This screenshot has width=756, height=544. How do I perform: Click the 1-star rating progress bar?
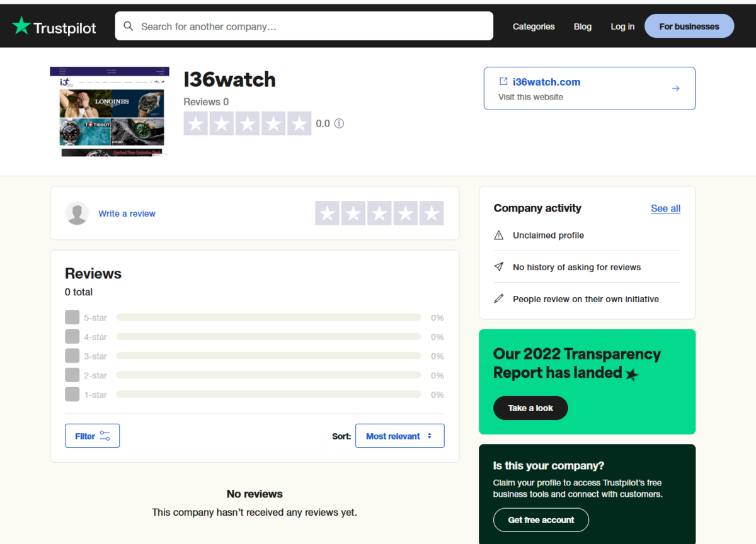tap(268, 394)
